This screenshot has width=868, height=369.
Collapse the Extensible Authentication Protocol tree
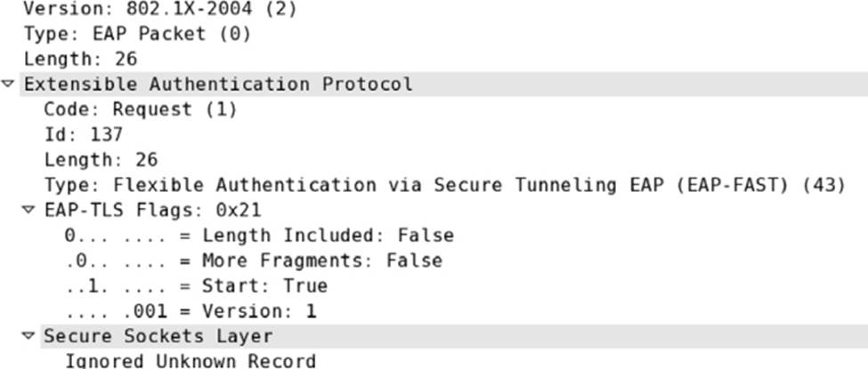coord(8,84)
